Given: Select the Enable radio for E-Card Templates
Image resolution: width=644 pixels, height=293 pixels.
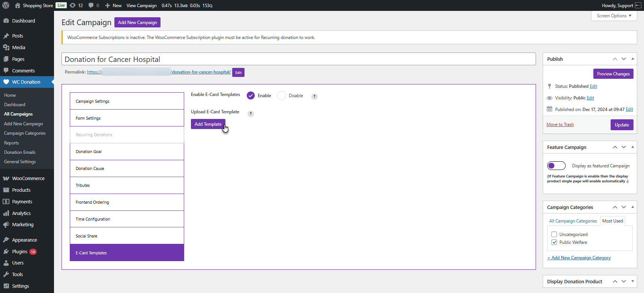Looking at the screenshot, I should click(251, 96).
